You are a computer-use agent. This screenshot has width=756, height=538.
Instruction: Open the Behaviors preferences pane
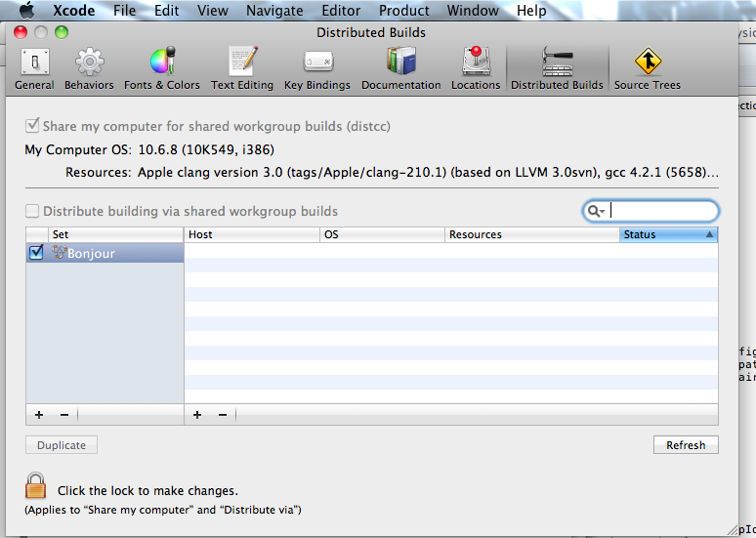point(89,68)
